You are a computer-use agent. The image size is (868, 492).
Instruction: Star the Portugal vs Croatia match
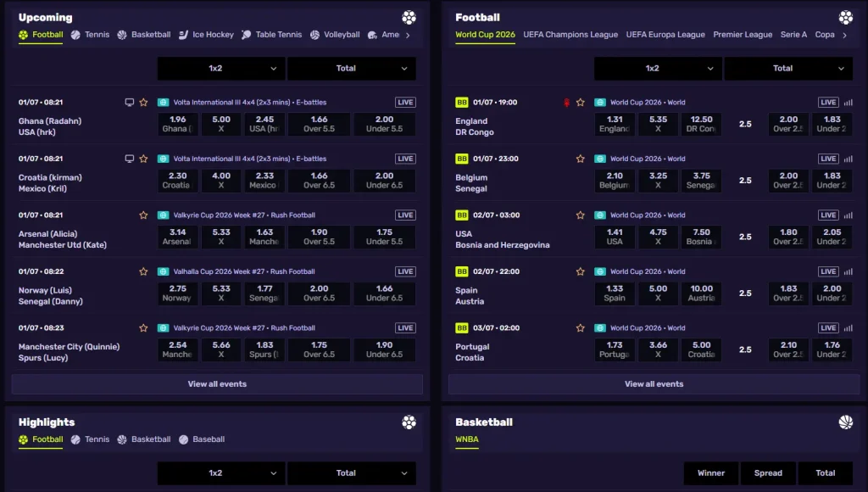(580, 328)
